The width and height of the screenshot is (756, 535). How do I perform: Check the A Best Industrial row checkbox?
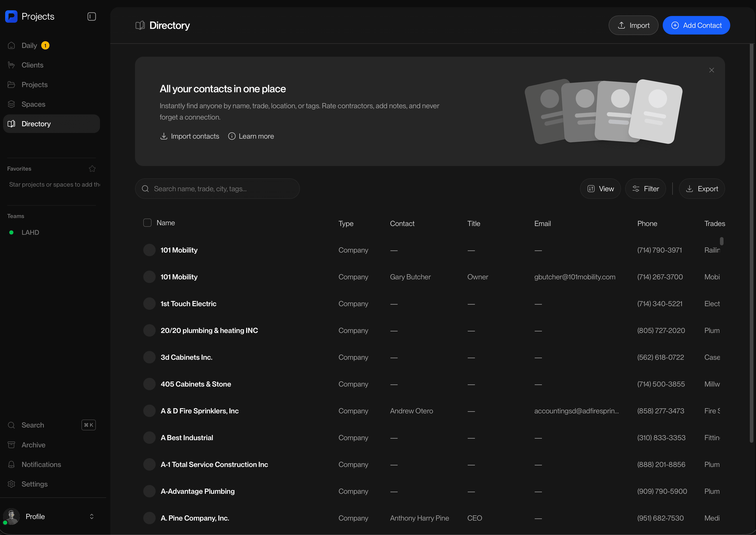[149, 438]
